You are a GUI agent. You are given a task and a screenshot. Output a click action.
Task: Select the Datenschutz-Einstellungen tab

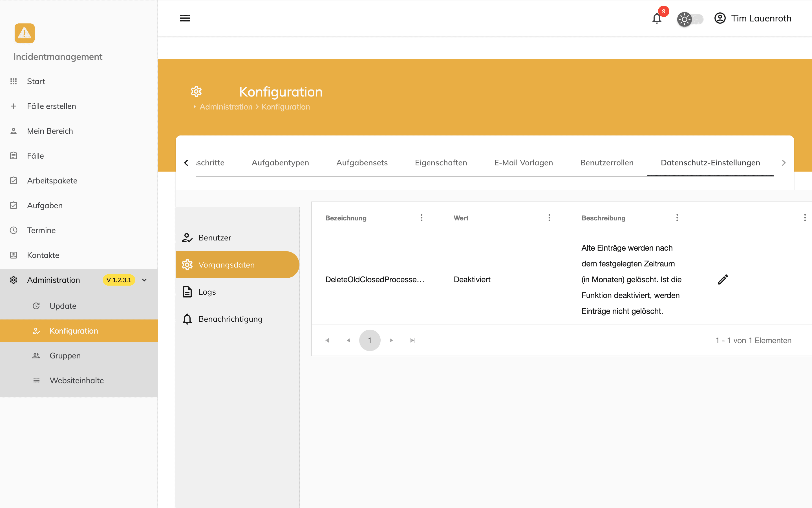click(x=710, y=163)
